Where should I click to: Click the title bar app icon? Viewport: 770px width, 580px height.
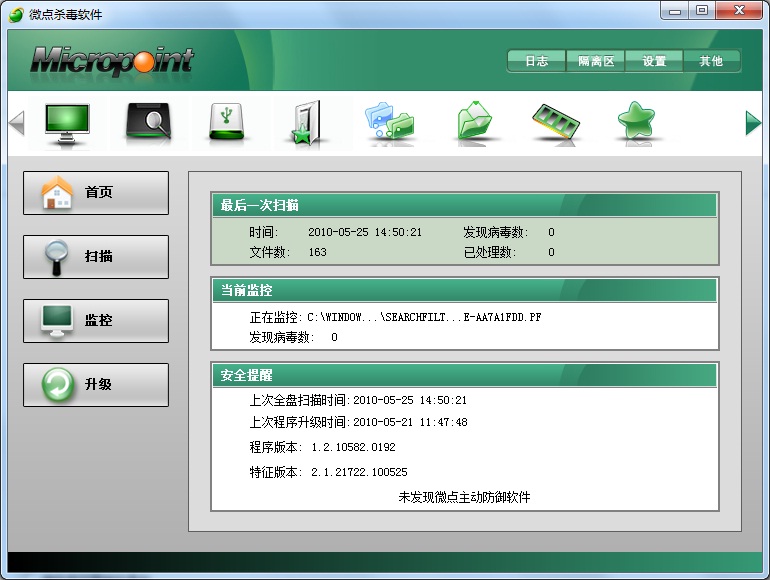coord(16,15)
